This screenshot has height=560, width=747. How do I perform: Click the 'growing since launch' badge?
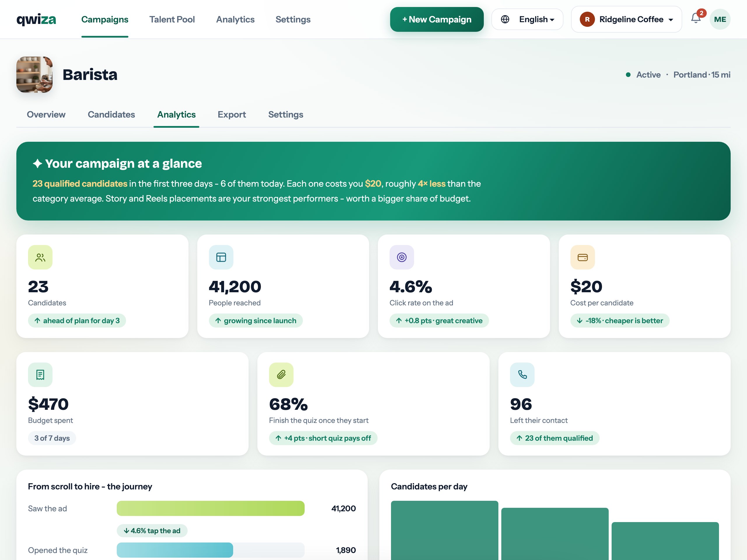point(256,321)
